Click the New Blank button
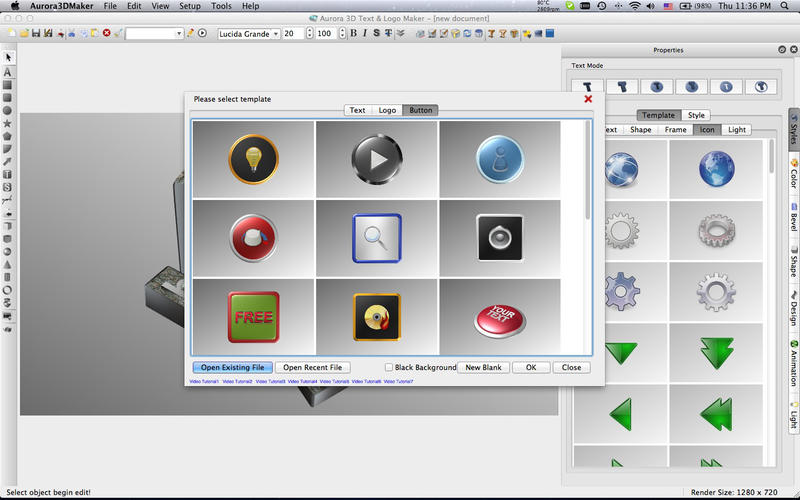The image size is (800, 500). [483, 368]
